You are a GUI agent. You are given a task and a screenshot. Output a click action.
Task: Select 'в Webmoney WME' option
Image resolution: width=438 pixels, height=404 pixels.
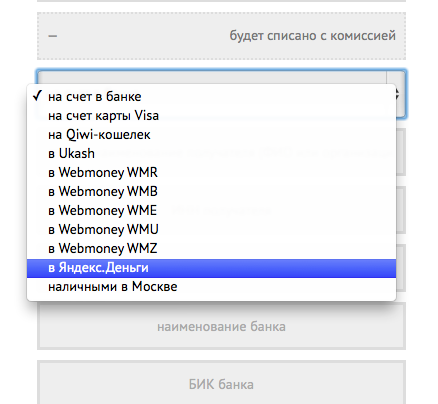pos(211,211)
